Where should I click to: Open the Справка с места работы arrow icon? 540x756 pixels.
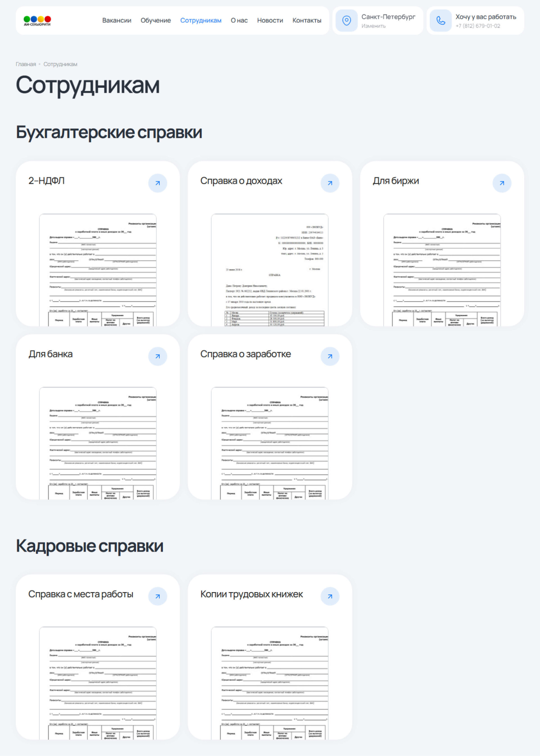pyautogui.click(x=157, y=597)
